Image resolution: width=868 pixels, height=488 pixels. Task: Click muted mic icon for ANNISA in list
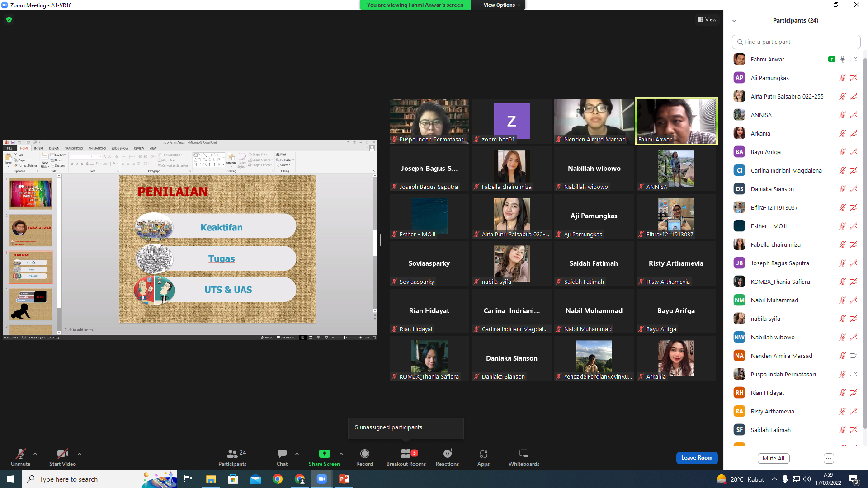tap(843, 115)
